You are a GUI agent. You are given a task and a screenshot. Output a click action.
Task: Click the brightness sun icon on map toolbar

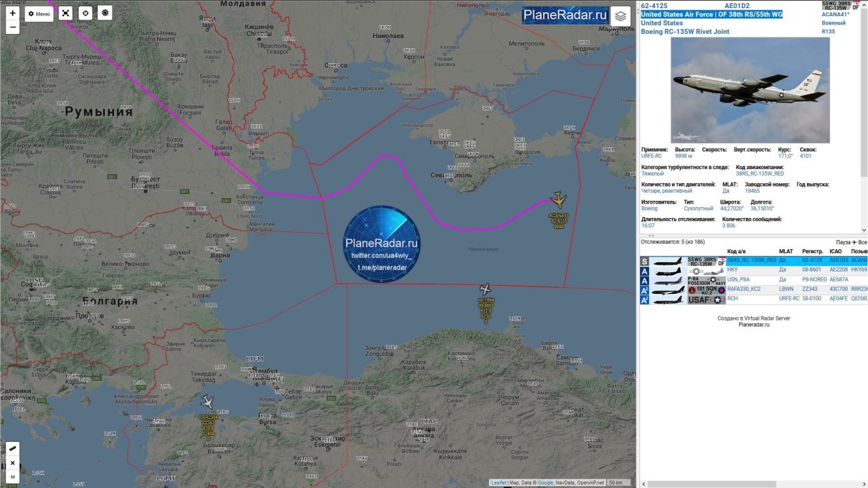pyautogui.click(x=104, y=14)
